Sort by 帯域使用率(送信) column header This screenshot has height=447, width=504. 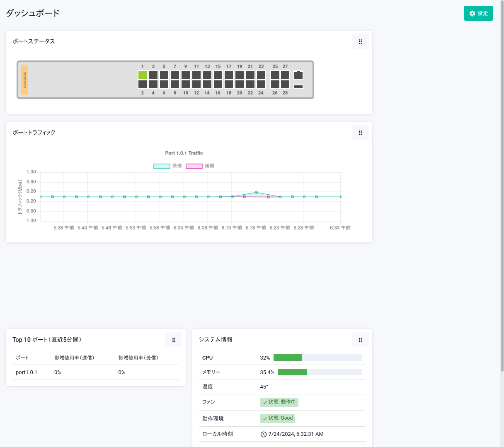tap(74, 358)
